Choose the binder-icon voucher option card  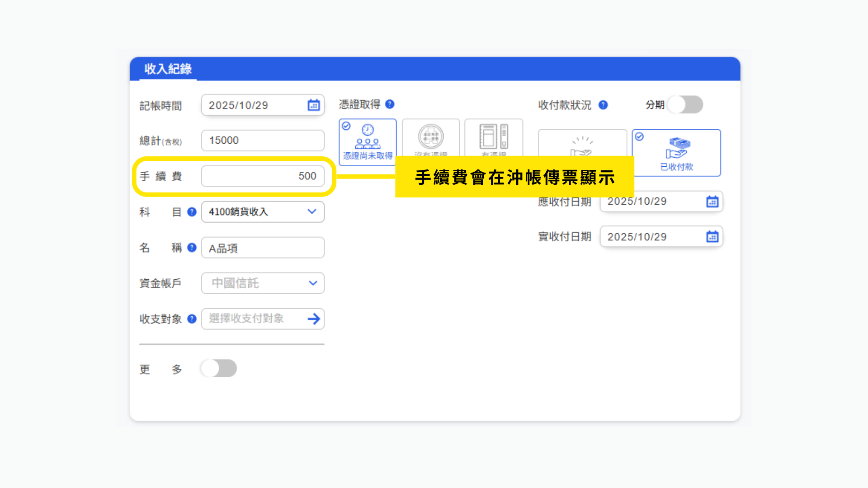click(494, 137)
